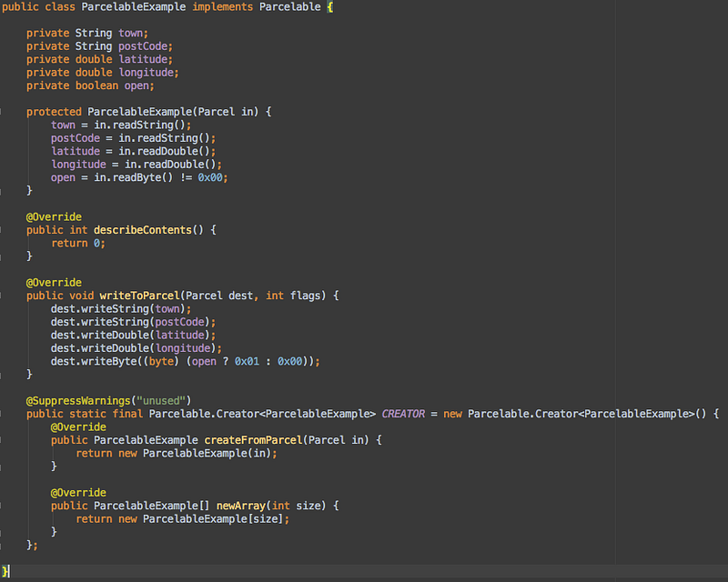Click 'latitude = in.readDouble();' assignment line
Image resolution: width=728 pixels, height=582 pixels.
(x=133, y=151)
